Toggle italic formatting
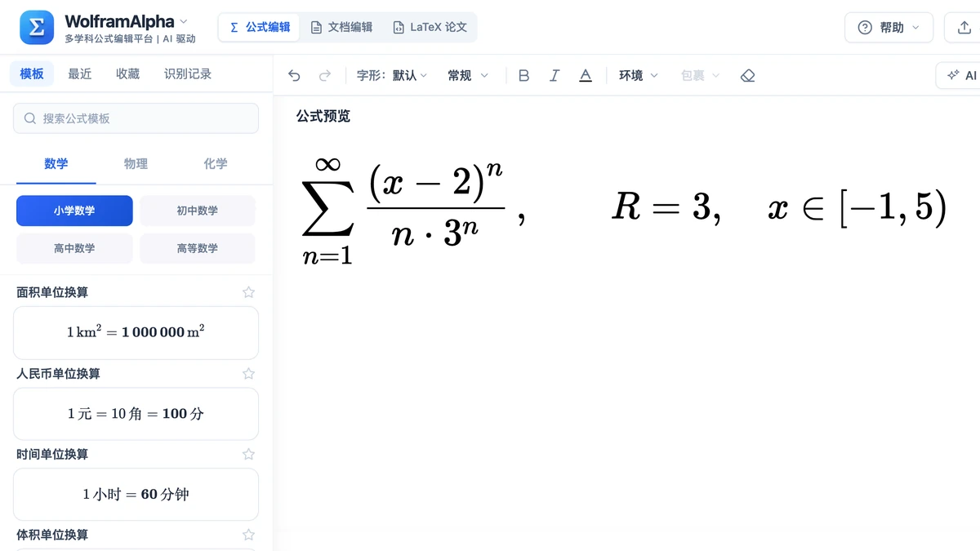This screenshot has width=980, height=551. (555, 76)
